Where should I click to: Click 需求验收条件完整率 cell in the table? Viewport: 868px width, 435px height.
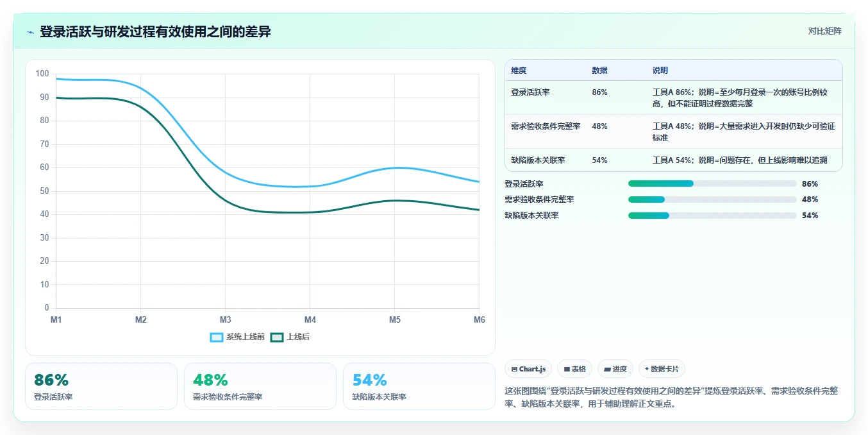click(x=546, y=126)
